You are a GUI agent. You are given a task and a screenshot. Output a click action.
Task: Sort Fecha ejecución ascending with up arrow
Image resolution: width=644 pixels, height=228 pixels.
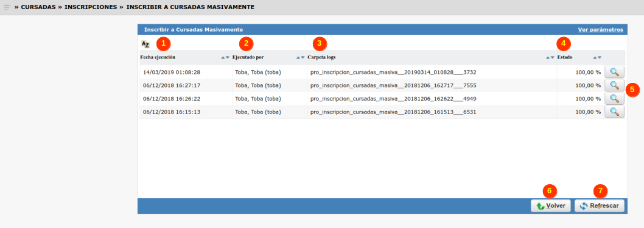coord(223,58)
